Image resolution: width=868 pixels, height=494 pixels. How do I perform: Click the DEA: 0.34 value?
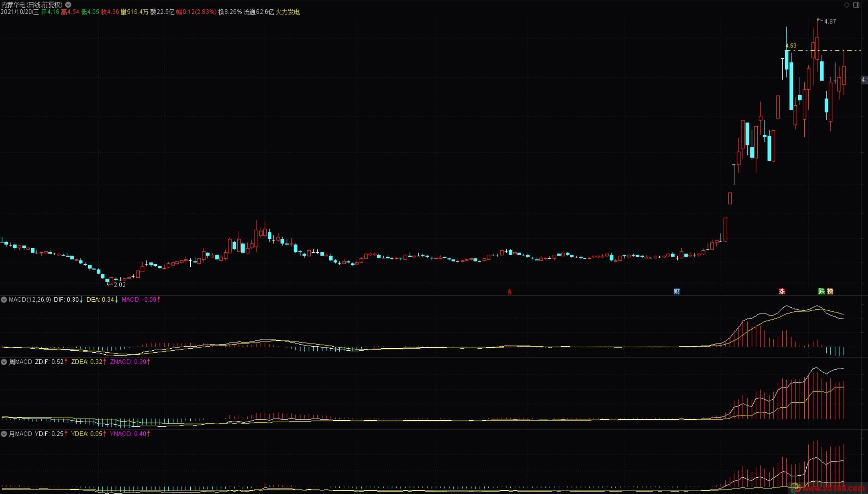click(x=100, y=300)
